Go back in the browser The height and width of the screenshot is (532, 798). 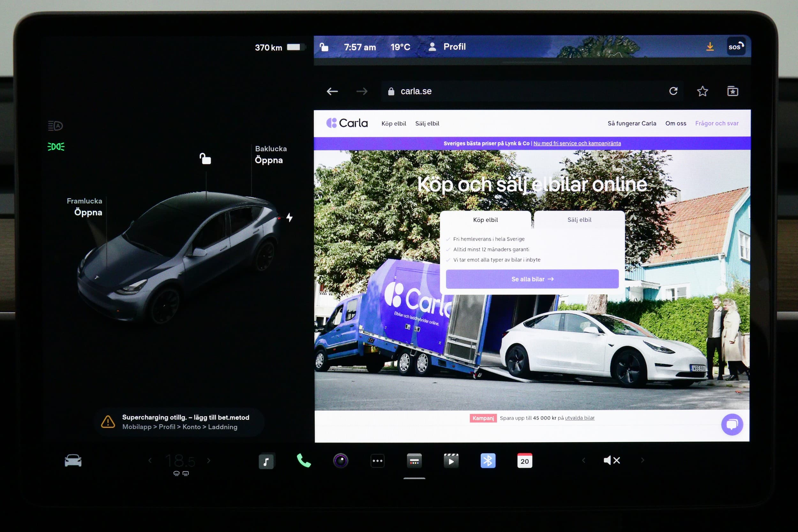(332, 91)
